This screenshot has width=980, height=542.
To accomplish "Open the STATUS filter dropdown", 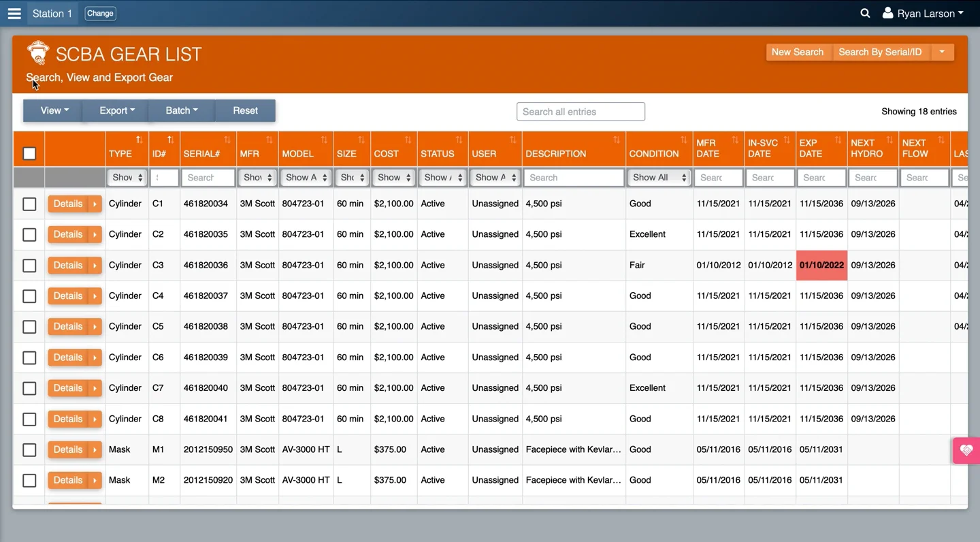I will pos(443,178).
